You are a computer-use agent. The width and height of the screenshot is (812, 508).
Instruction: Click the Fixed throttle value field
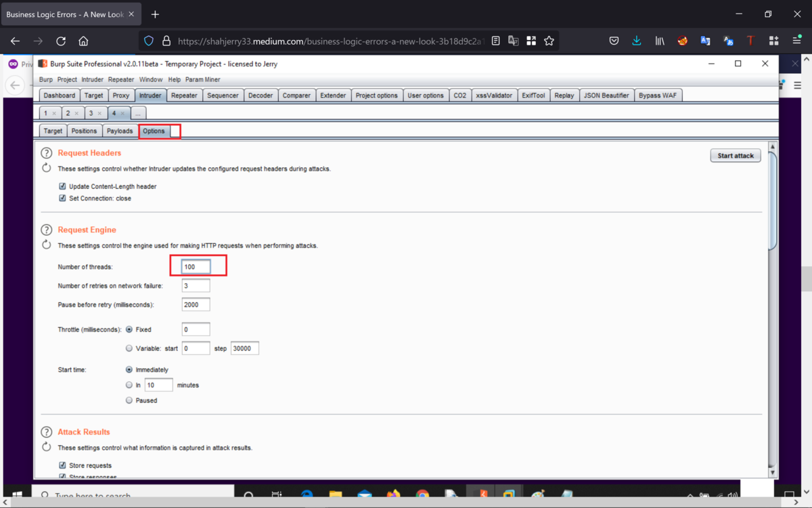click(196, 330)
